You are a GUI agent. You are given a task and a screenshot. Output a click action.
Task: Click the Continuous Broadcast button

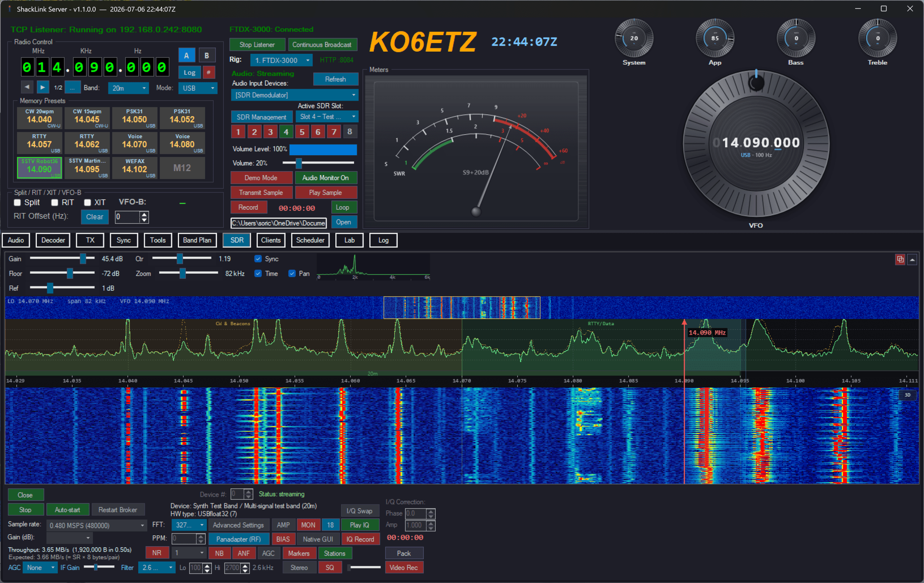point(322,44)
